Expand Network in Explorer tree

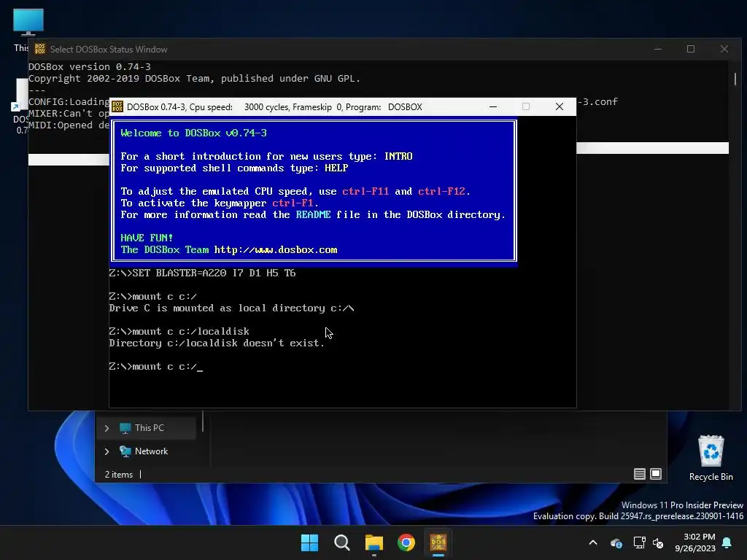(107, 451)
